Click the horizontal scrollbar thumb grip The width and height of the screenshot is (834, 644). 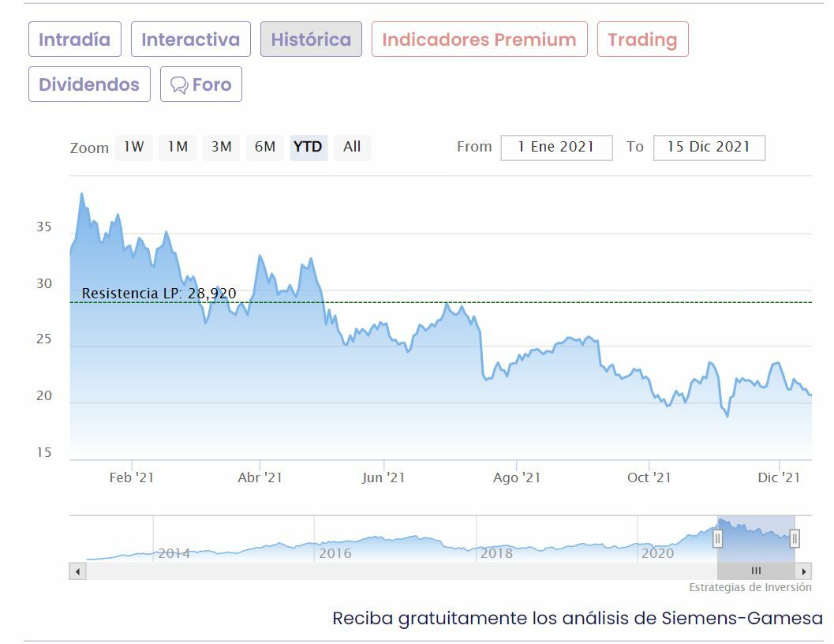pyautogui.click(x=756, y=571)
